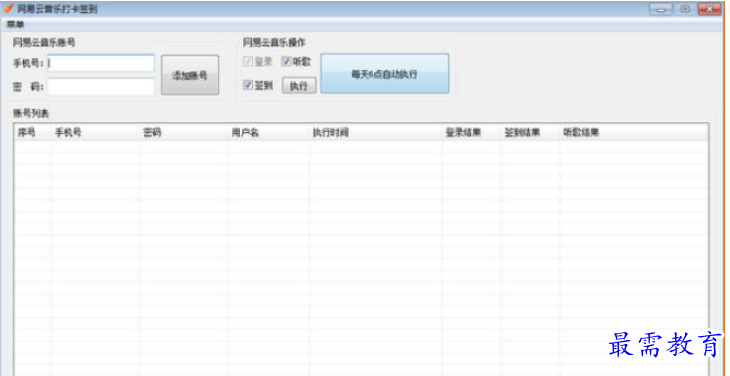Focus the 密码 input field
The width and height of the screenshot is (730, 376).
[101, 87]
